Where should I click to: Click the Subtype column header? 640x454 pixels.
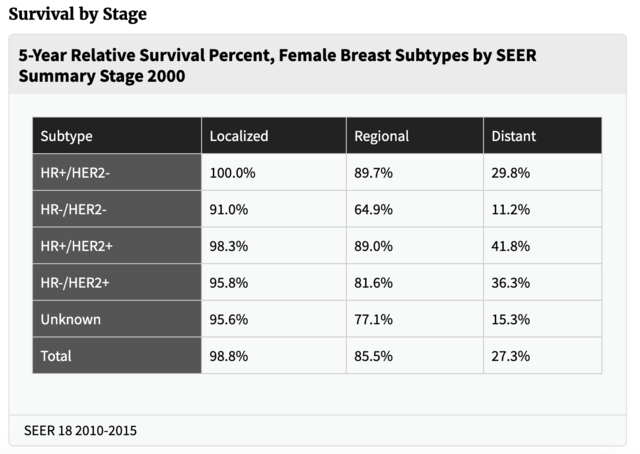pos(117,136)
